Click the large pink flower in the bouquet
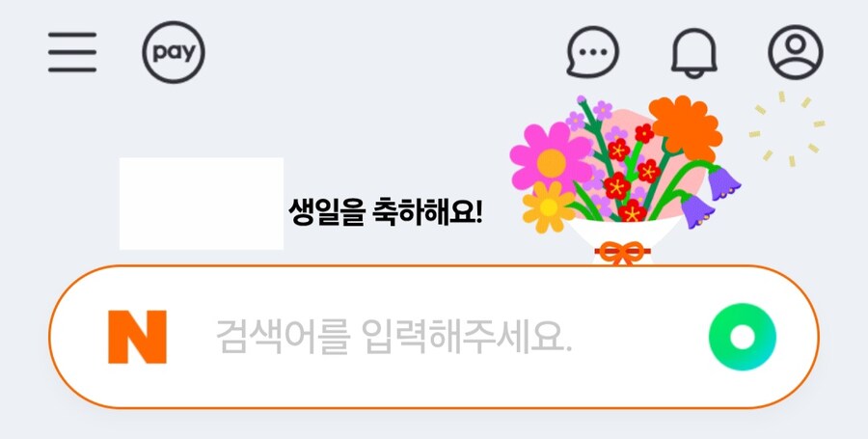Viewport: 868px width, 439px height. pyautogui.click(x=552, y=156)
